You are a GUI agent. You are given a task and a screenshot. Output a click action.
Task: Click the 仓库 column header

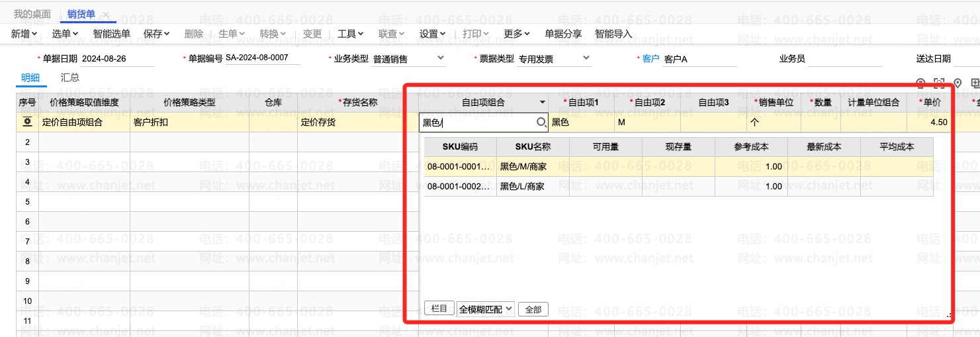273,103
